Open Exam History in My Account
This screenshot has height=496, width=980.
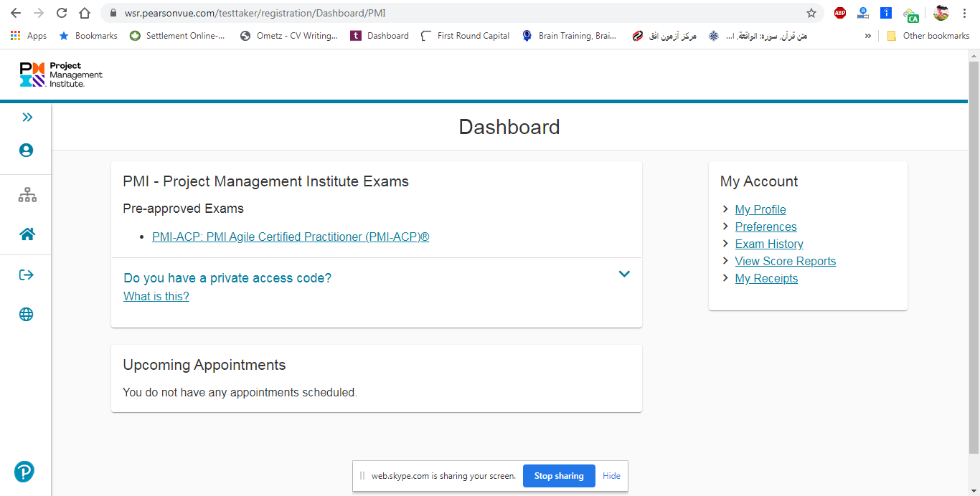(x=769, y=244)
